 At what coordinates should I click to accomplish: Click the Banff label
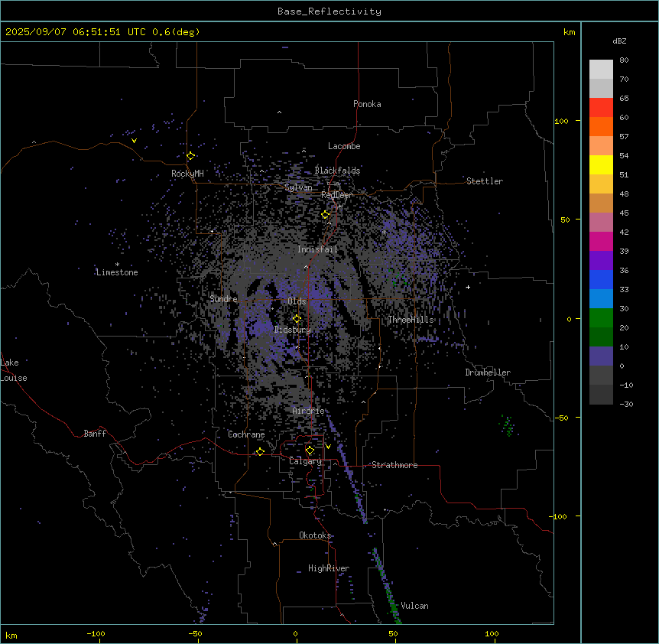point(95,434)
